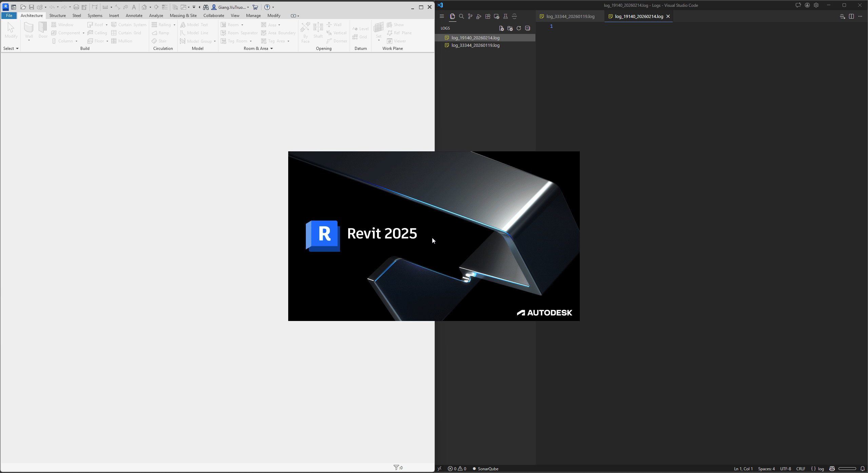Open the Customize Quick Access Toolbar dropdown
The height and width of the screenshot is (473, 868).
[194, 7]
